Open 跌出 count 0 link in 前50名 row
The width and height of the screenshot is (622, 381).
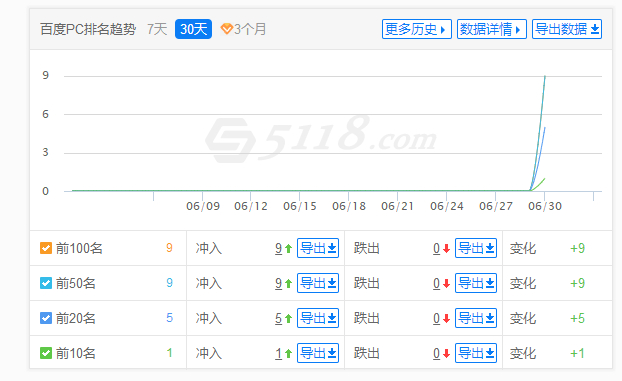click(x=436, y=283)
